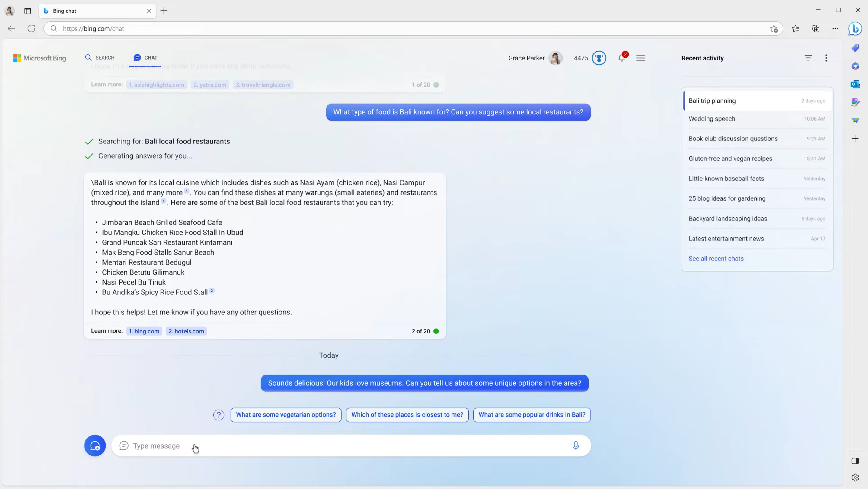Click the '2 of 20' turn counter
The height and width of the screenshot is (489, 868).
pyautogui.click(x=421, y=331)
